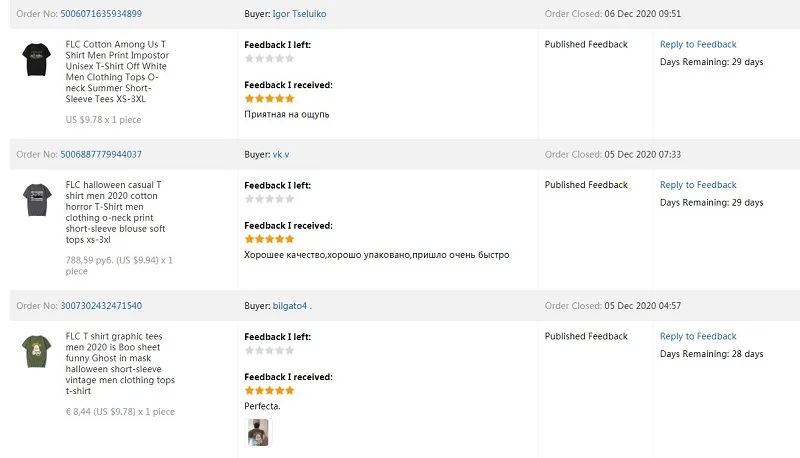
Task: Open order number 3007302432471540
Action: pos(101,305)
